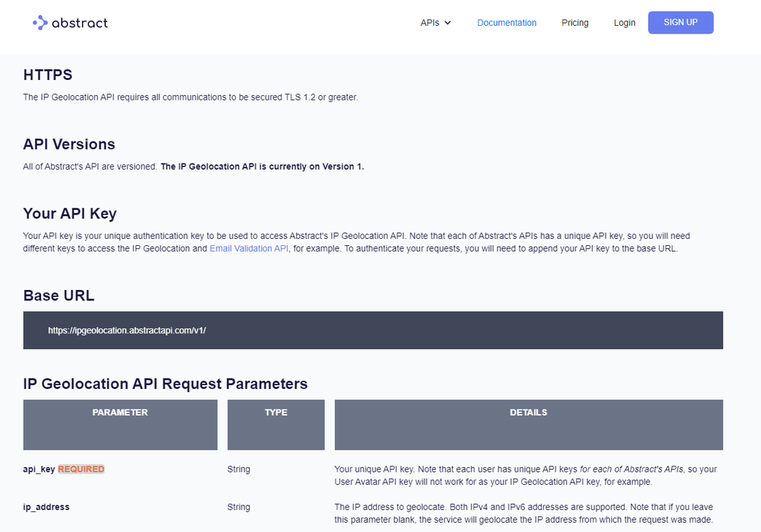
Task: Click the Your API Key heading
Action: (70, 214)
